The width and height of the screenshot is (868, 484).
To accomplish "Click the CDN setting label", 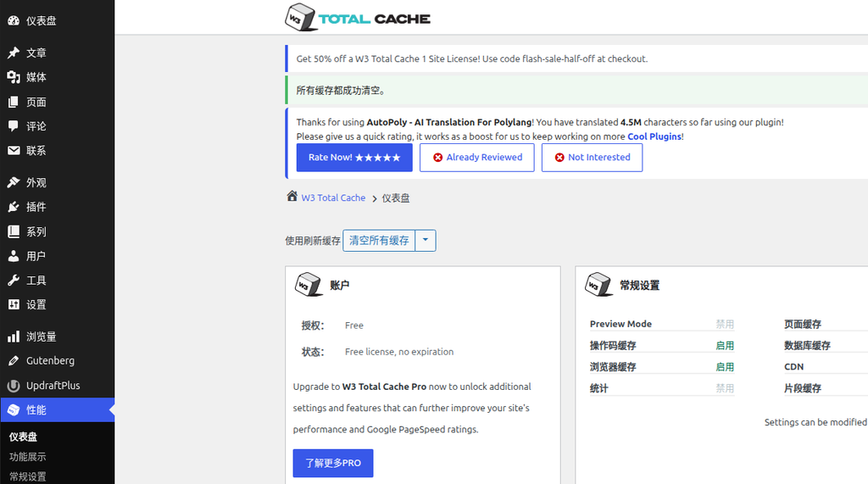I will [x=793, y=366].
